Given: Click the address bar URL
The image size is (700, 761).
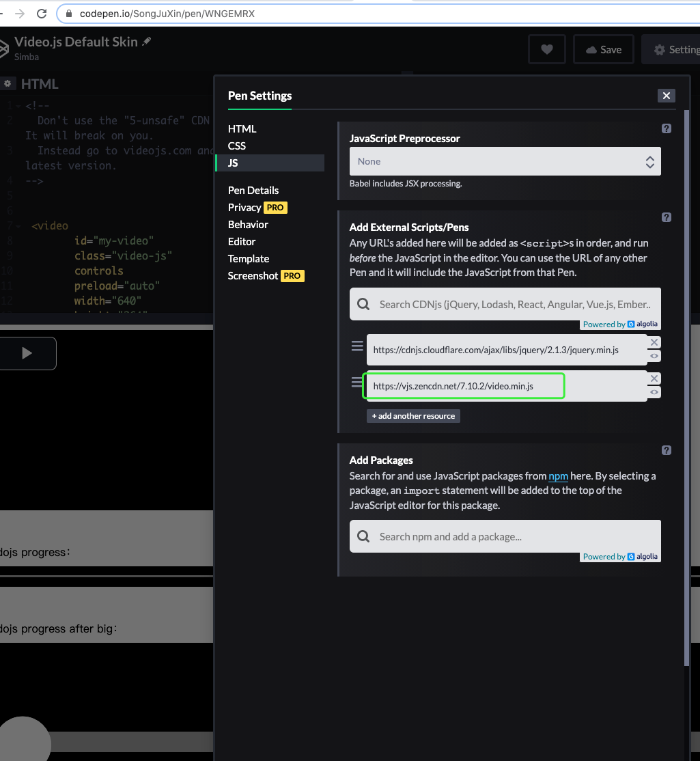Looking at the screenshot, I should 167,14.
